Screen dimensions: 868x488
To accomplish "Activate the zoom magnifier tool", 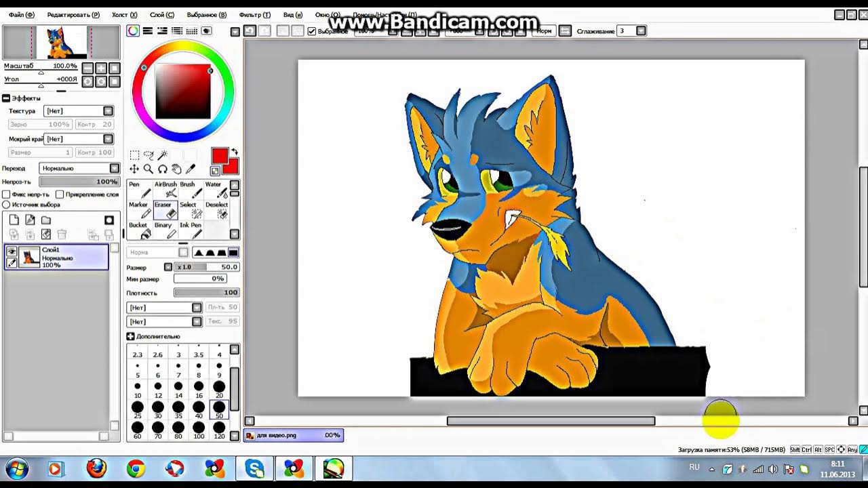I will 149,169.
